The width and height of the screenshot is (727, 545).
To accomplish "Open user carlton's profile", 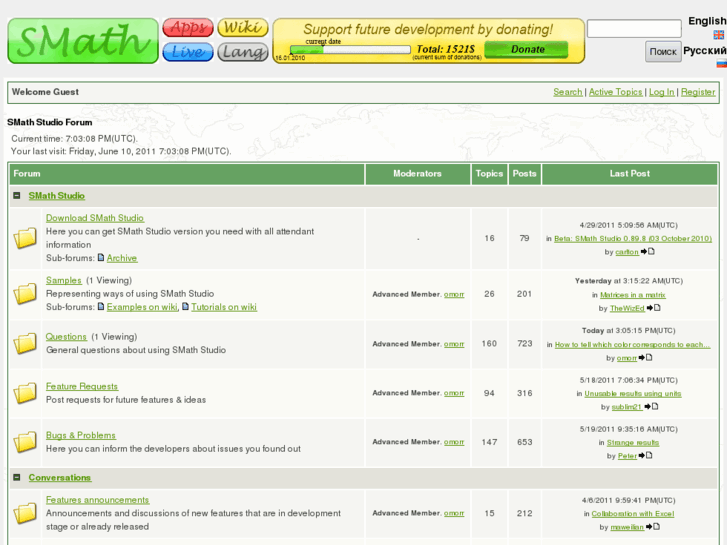I will coord(627,252).
